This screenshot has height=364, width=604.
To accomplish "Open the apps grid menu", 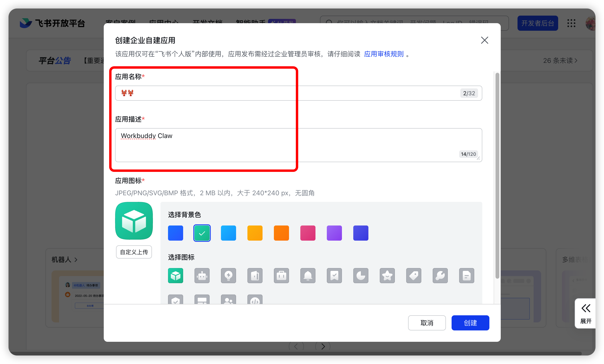I will 571,23.
